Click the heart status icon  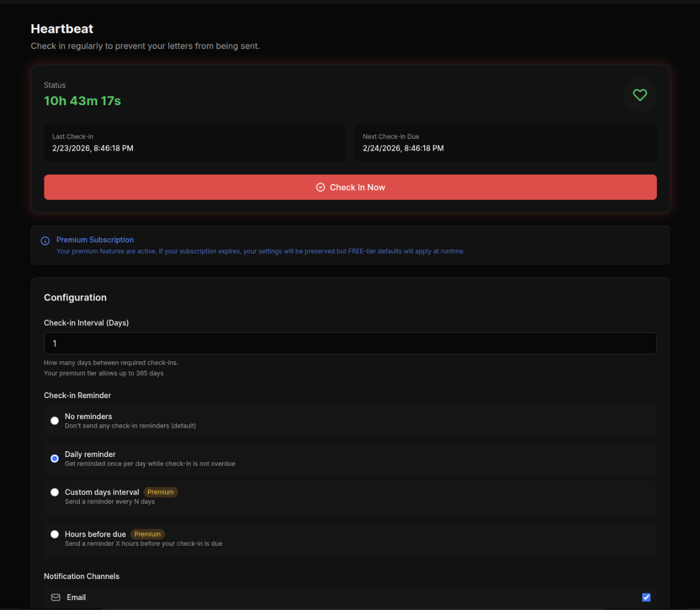639,95
